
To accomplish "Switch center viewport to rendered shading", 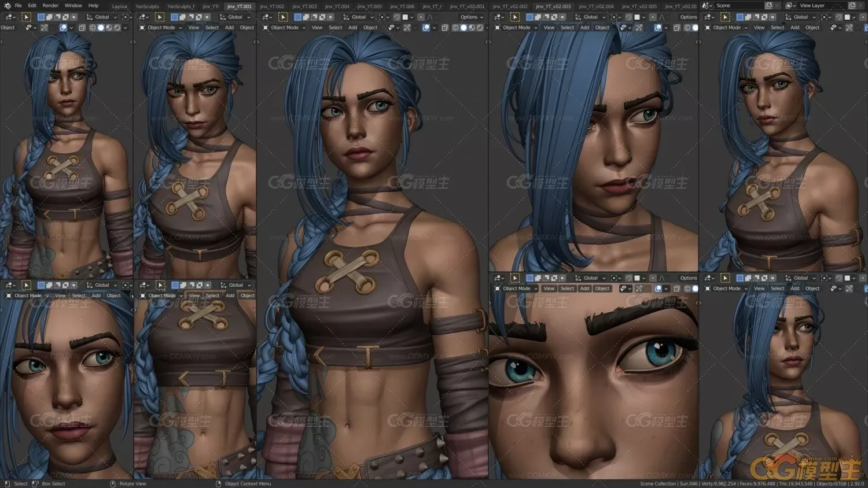I will pyautogui.click(x=480, y=28).
